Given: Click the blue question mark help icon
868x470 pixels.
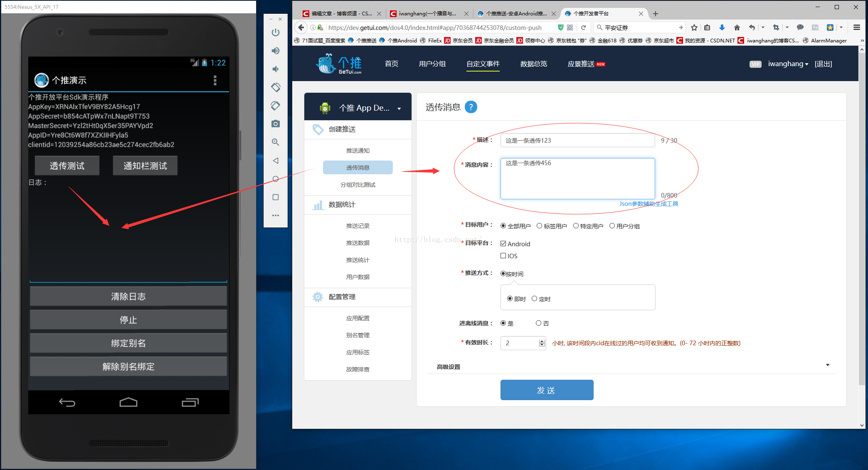Looking at the screenshot, I should click(x=471, y=107).
